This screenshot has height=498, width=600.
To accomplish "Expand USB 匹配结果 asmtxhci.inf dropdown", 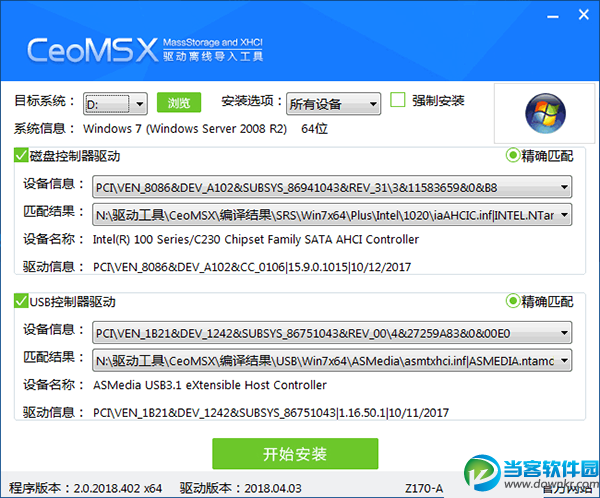I will tap(332, 360).
